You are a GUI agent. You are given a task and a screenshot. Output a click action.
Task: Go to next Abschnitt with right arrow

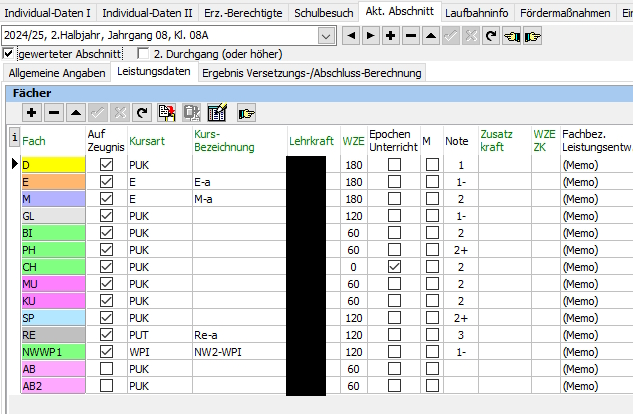370,36
